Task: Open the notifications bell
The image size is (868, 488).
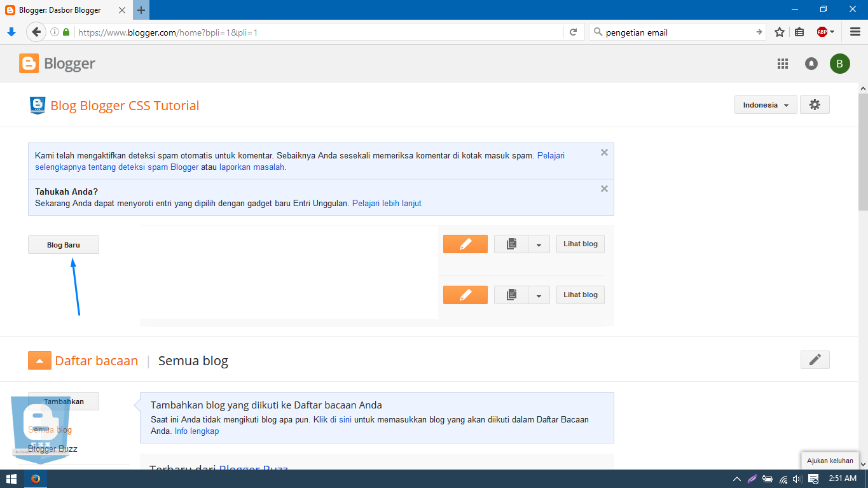Action: [811, 64]
